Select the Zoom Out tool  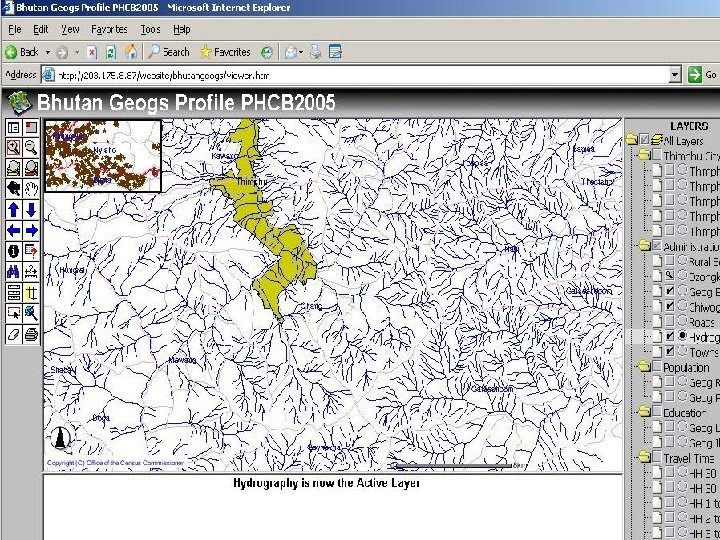[31, 147]
